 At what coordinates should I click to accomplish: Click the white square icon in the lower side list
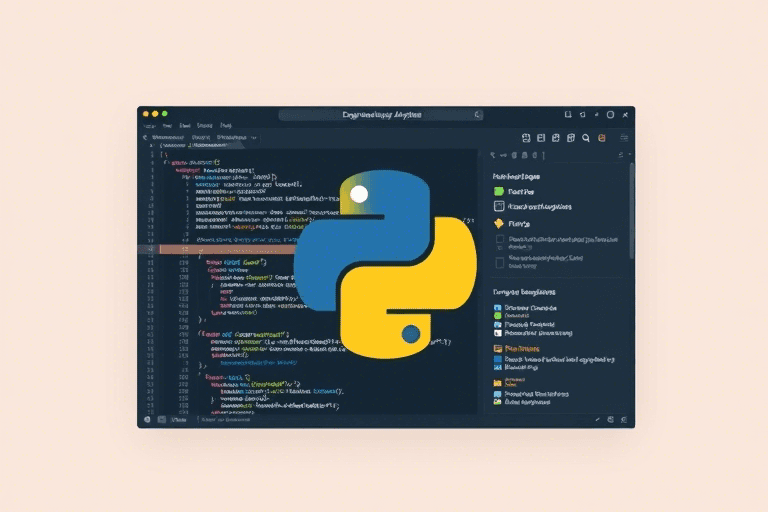[498, 333]
